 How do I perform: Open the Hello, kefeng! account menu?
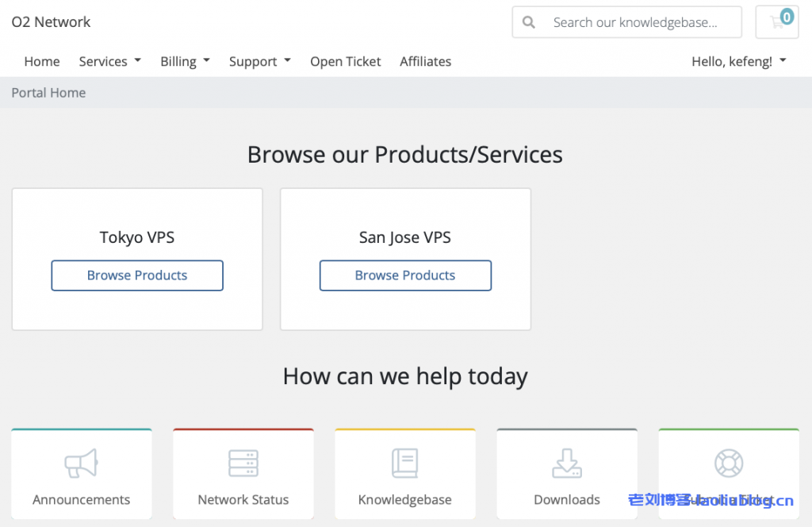click(738, 61)
